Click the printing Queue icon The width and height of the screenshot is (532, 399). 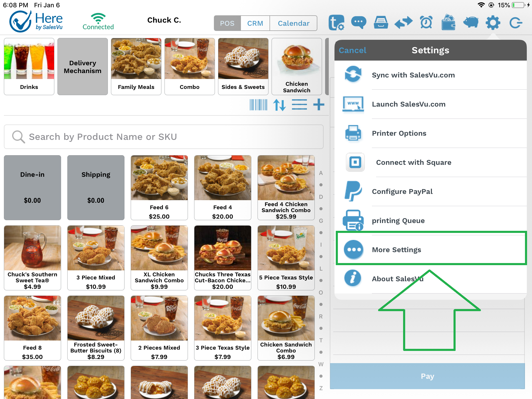(353, 220)
